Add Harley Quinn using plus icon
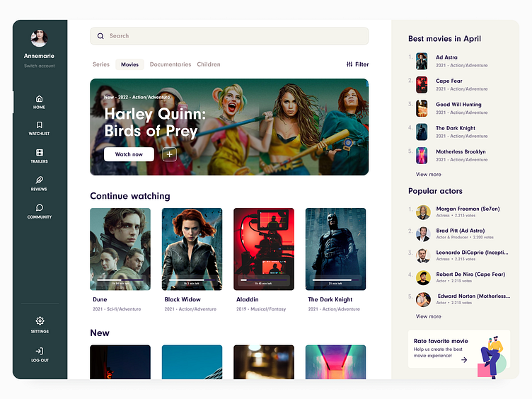This screenshot has width=532, height=399. (169, 154)
